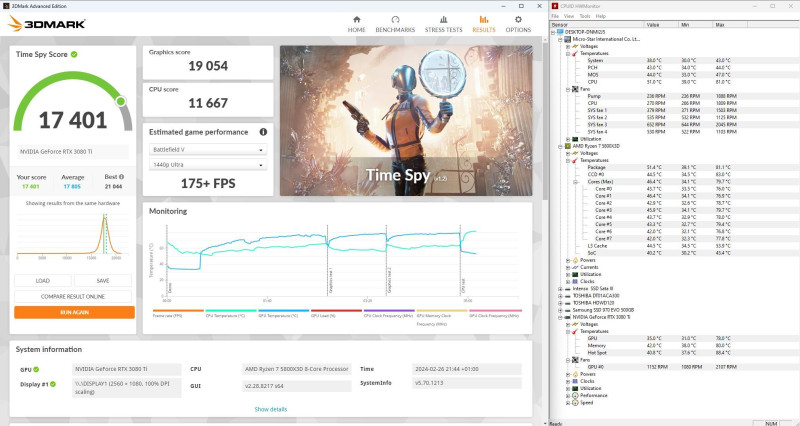
Task: Select the DESKTOP computer icon in HWMonitor tree
Action: (561, 32)
